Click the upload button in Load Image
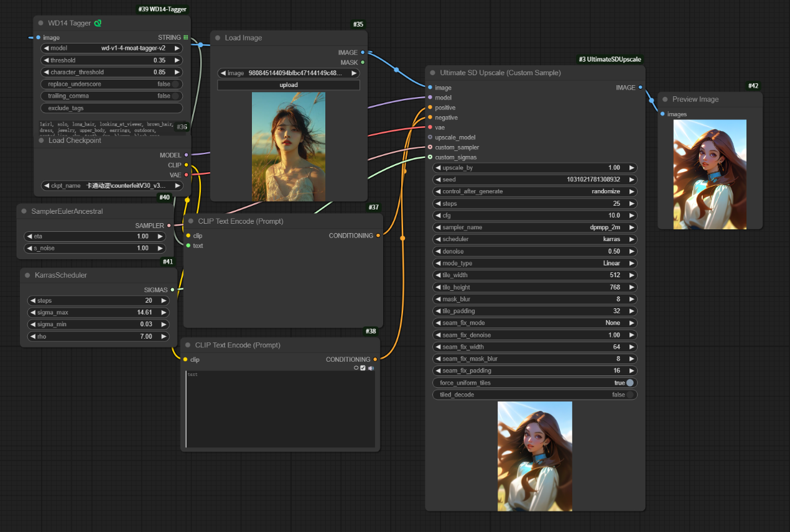The height and width of the screenshot is (532, 790). (289, 85)
